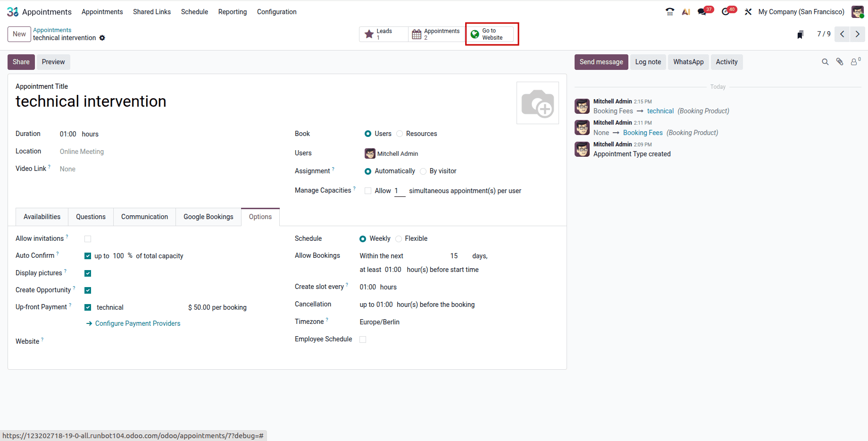Image resolution: width=868 pixels, height=441 pixels.
Task: Toggle the Display pictures checkbox
Action: pyautogui.click(x=88, y=273)
